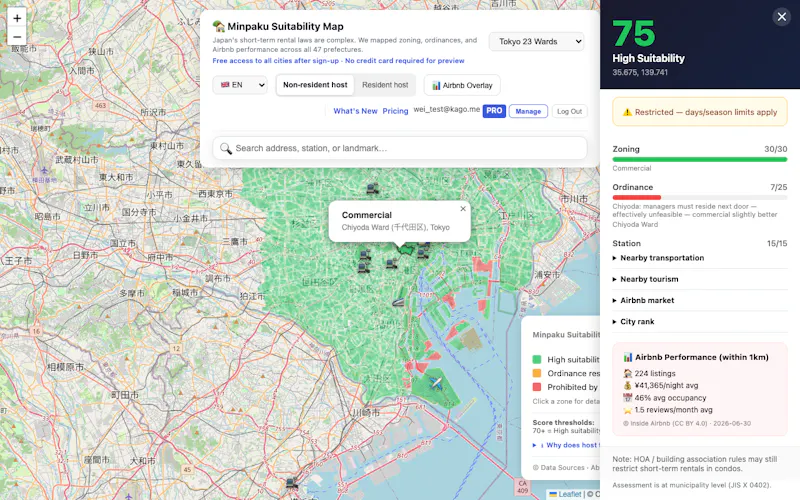Click the house icon beside 224 listings

(628, 373)
